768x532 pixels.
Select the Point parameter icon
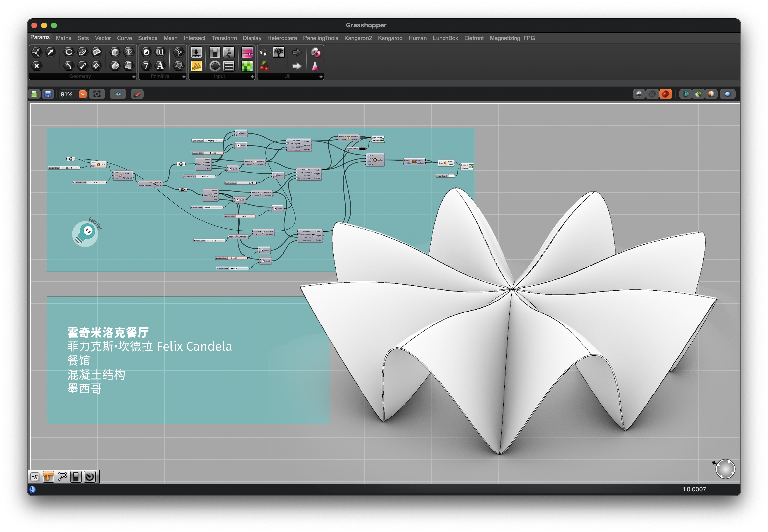click(x=36, y=66)
